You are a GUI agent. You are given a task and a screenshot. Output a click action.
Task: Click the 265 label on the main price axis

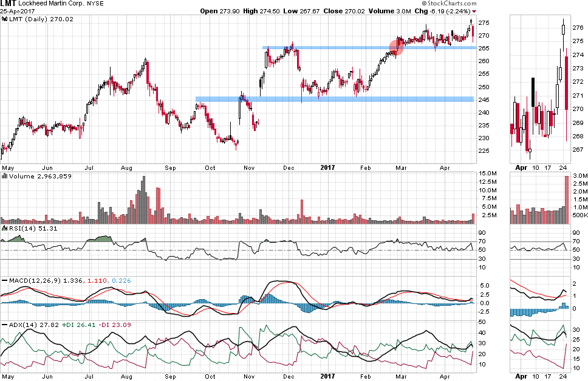point(484,49)
